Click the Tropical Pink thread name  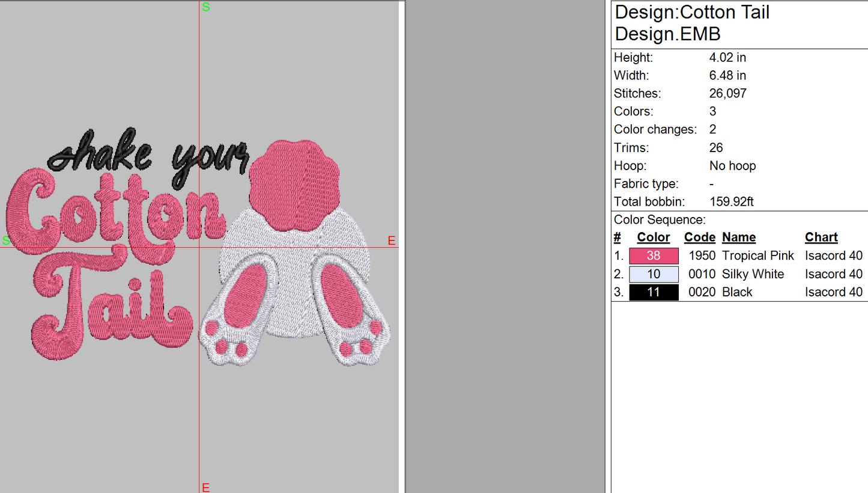pyautogui.click(x=758, y=256)
